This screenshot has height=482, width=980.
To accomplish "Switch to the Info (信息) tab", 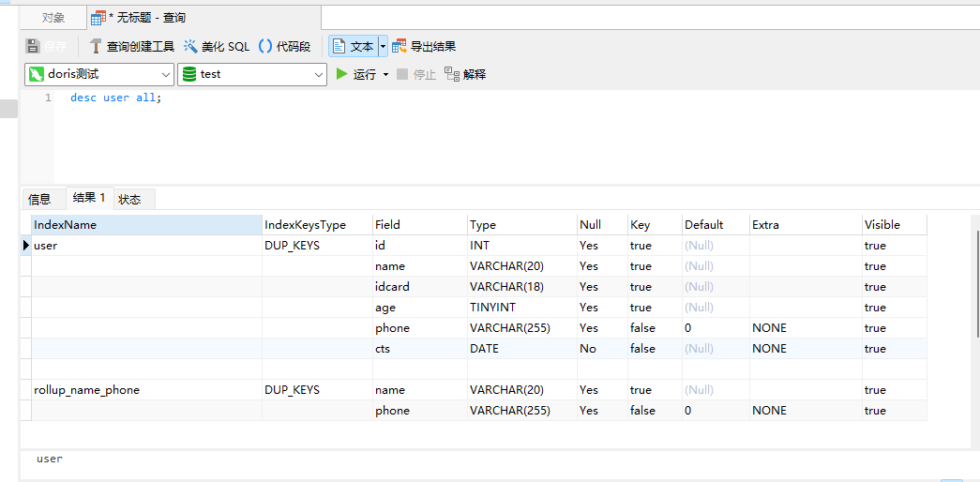I will pos(39,199).
